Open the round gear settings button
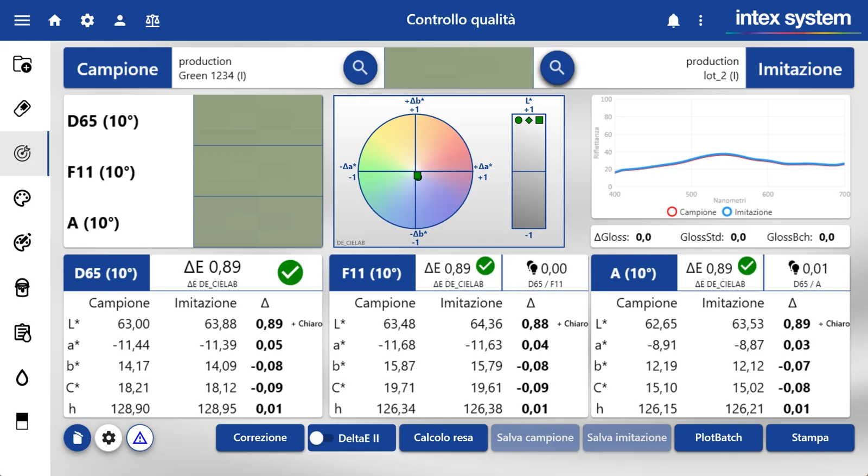 pyautogui.click(x=108, y=438)
